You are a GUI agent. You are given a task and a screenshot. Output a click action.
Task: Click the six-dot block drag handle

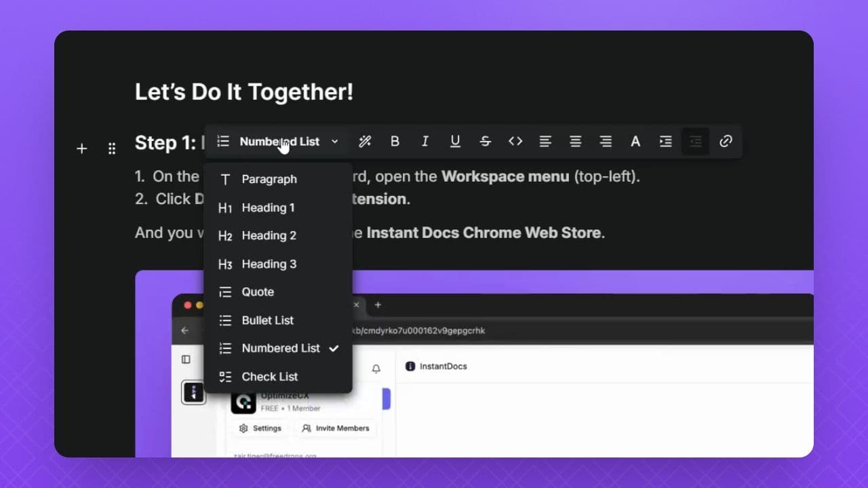112,148
